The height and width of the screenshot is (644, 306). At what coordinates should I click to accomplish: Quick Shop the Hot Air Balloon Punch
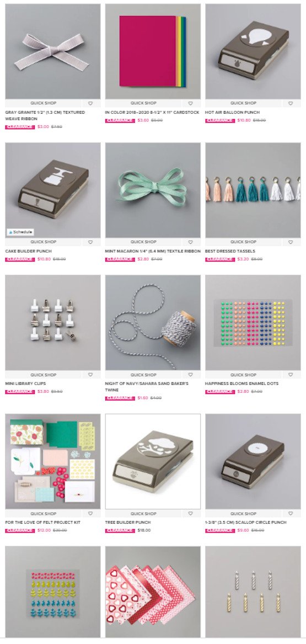[243, 103]
